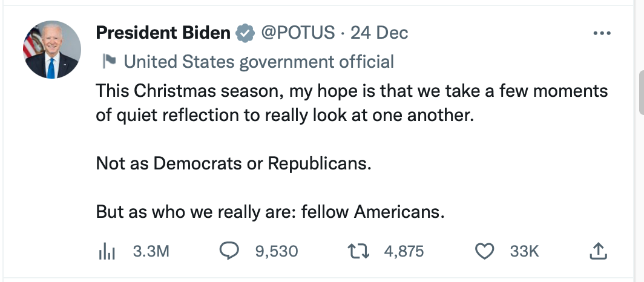Open President Biden's profile picture
Screen dimensions: 644x282
[x=51, y=50]
